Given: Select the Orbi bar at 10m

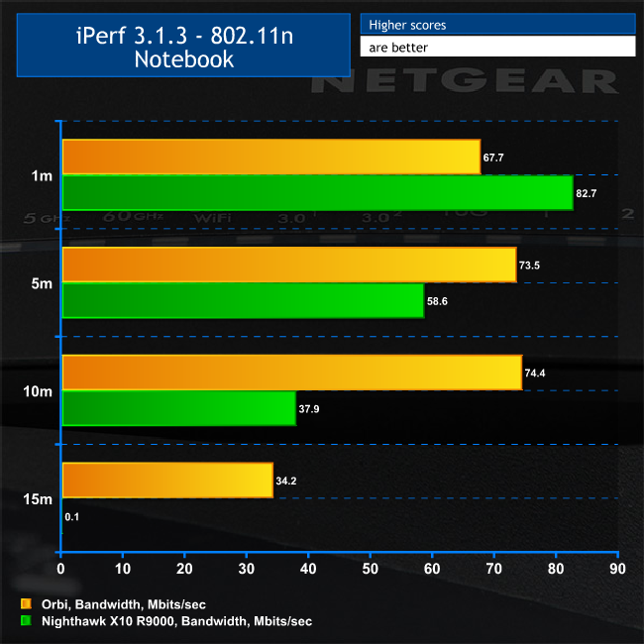Looking at the screenshot, I should coord(291,373).
